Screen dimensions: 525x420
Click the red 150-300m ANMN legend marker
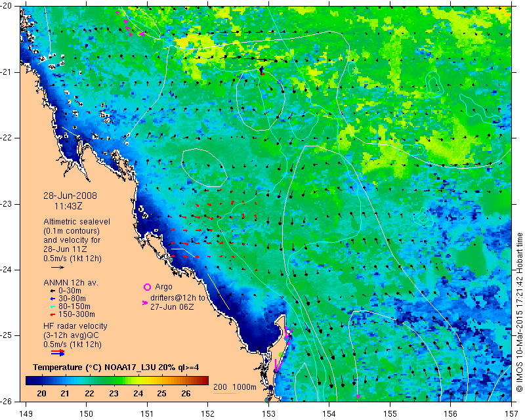tap(52, 314)
